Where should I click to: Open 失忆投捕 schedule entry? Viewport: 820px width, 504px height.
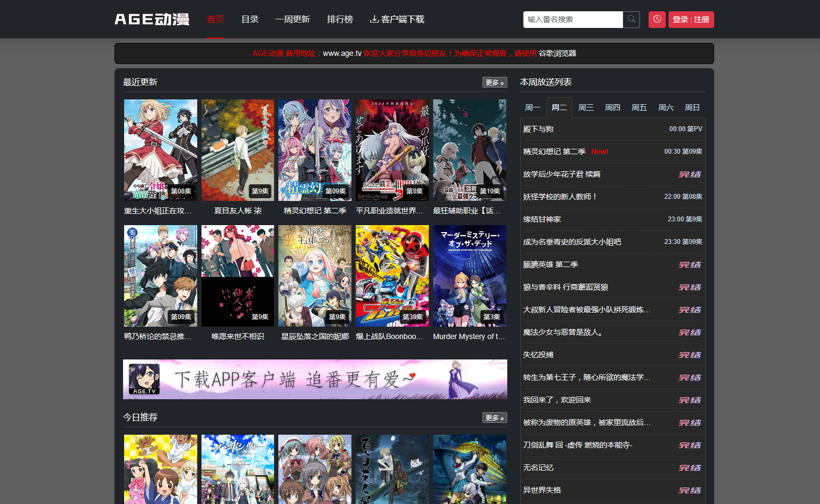pyautogui.click(x=538, y=355)
